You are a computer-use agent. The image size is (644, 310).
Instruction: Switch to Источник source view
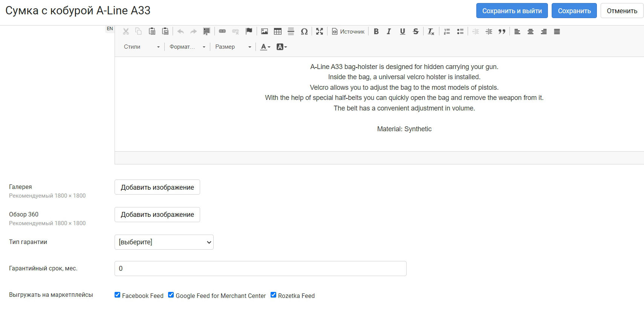click(348, 32)
